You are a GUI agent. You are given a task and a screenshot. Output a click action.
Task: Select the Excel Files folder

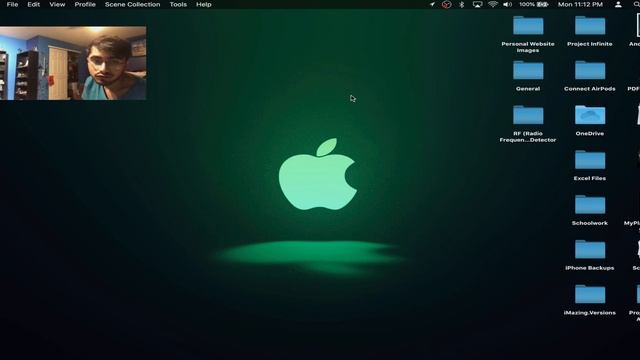tap(590, 166)
